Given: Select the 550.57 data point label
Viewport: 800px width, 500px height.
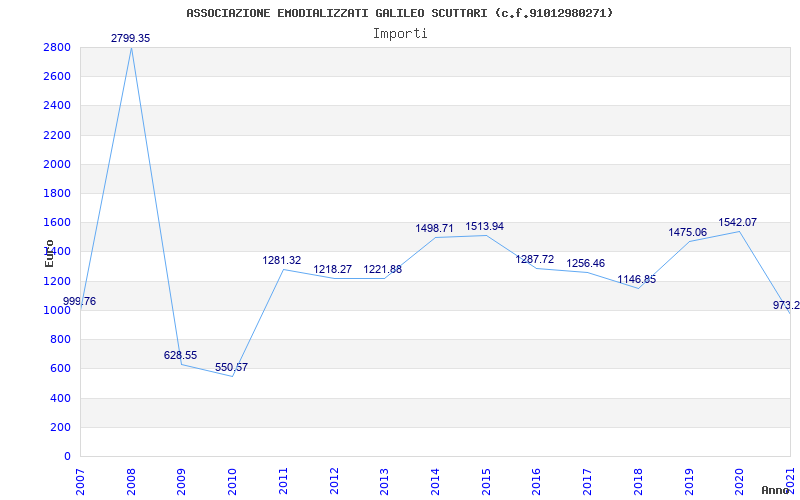Looking at the screenshot, I should [x=231, y=367].
